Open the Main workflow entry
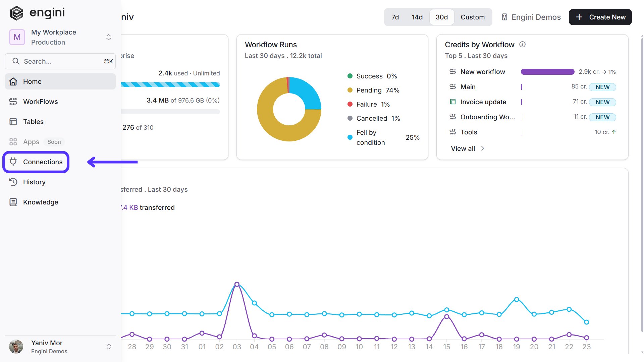Viewport: 644px width, 362px height. coord(468,87)
